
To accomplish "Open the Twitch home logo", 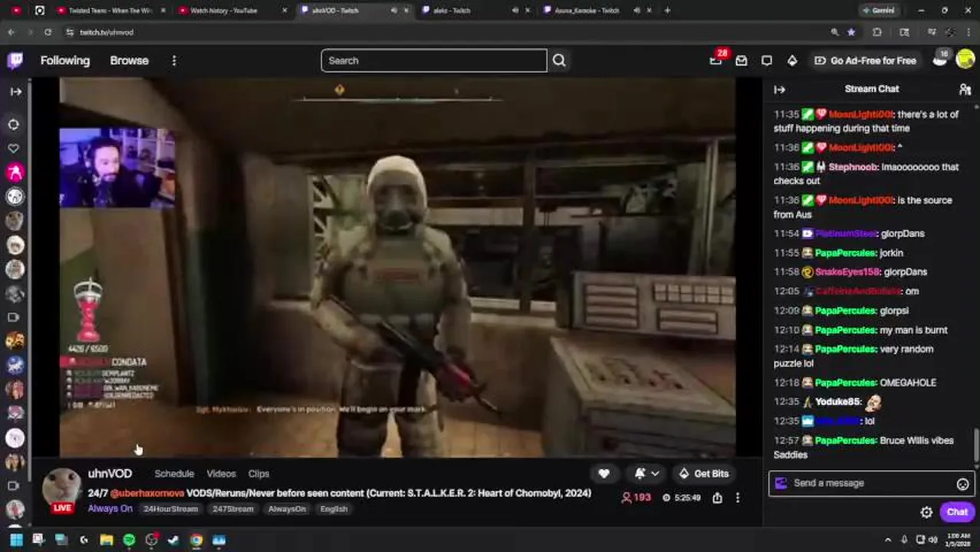I will 15,61.
